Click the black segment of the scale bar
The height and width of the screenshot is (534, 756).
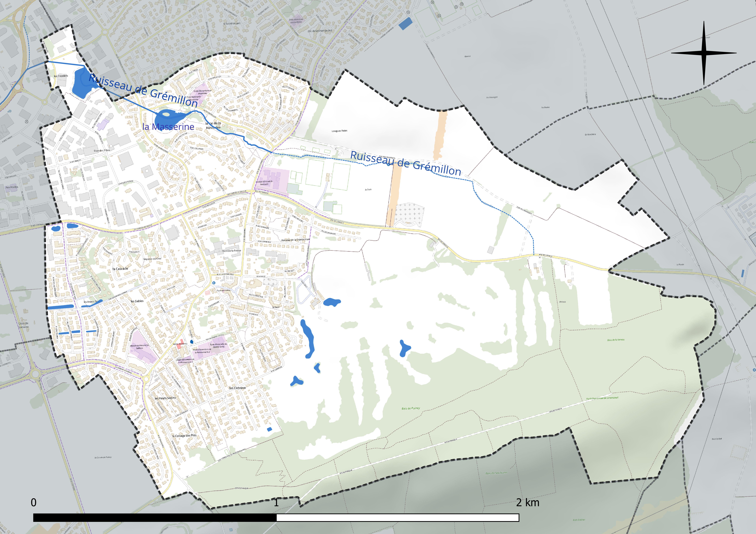[x=155, y=518]
